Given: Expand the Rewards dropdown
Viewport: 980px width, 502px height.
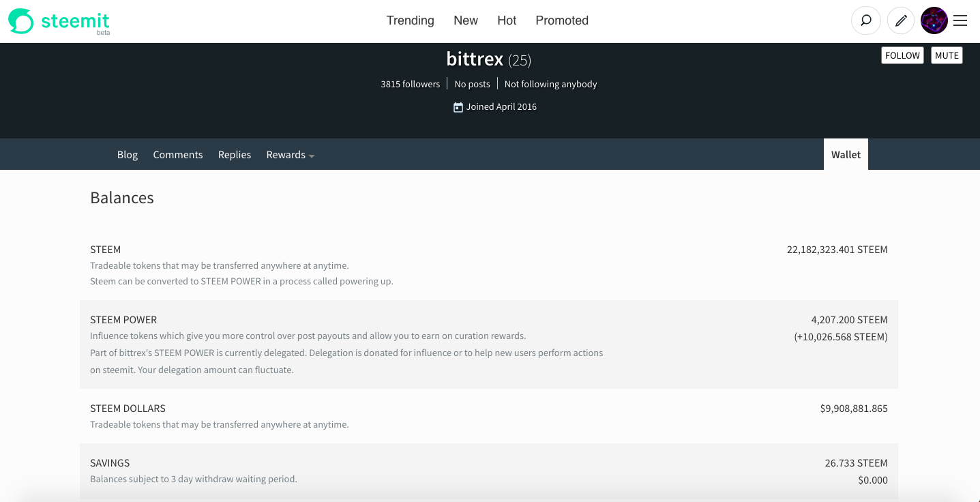Looking at the screenshot, I should click(291, 155).
